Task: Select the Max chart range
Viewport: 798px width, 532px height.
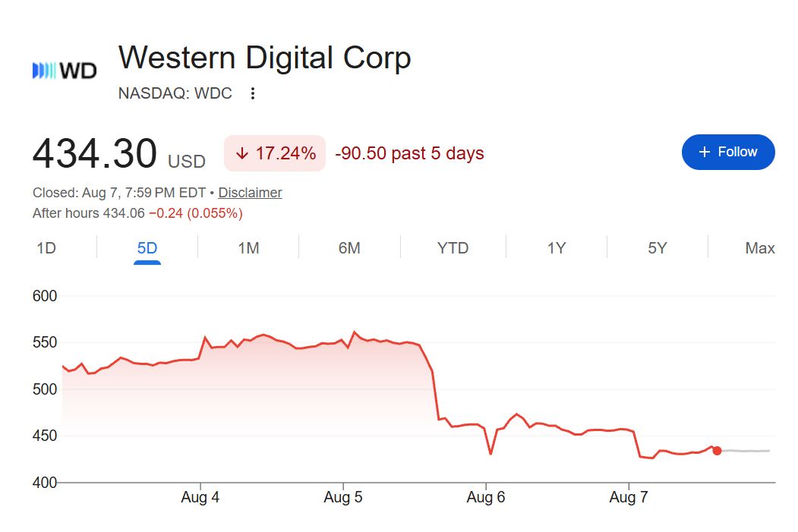Action: click(760, 248)
